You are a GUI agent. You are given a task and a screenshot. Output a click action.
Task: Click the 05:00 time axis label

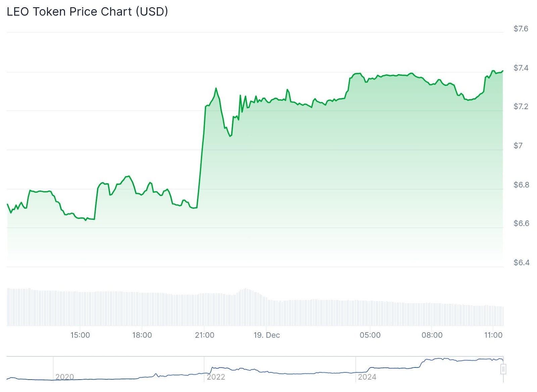(x=370, y=335)
